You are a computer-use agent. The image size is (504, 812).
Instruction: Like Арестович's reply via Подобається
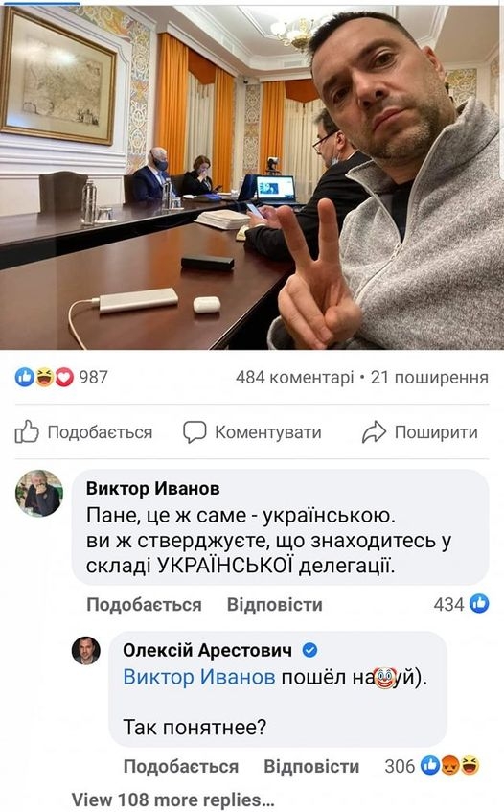181,766
